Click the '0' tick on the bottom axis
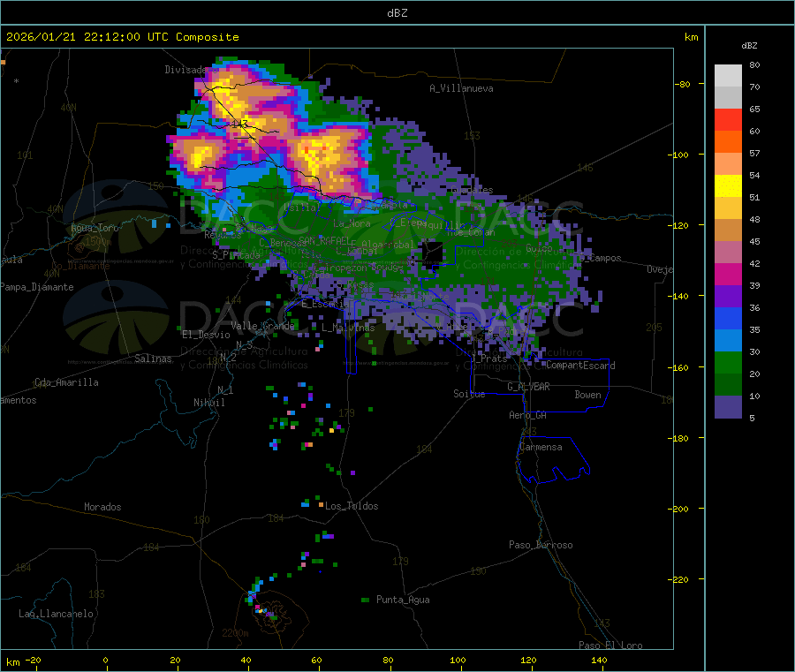This screenshot has height=672, width=795. pyautogui.click(x=105, y=660)
